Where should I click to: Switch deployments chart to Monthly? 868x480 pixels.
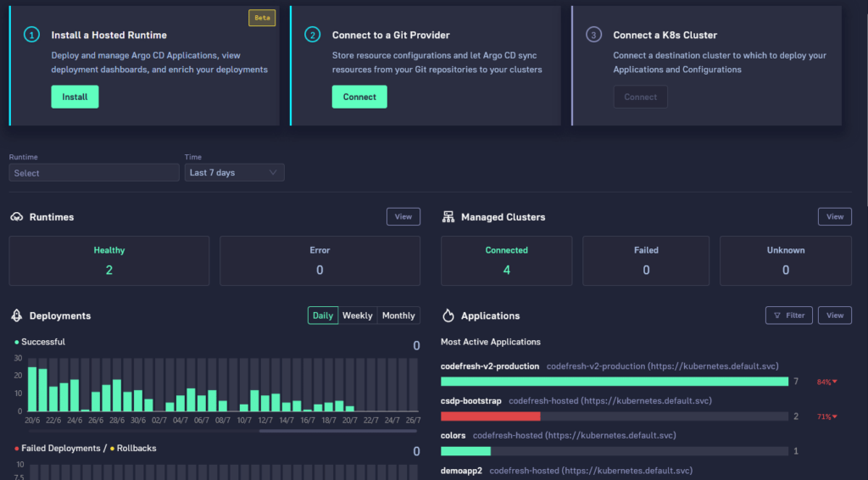398,315
